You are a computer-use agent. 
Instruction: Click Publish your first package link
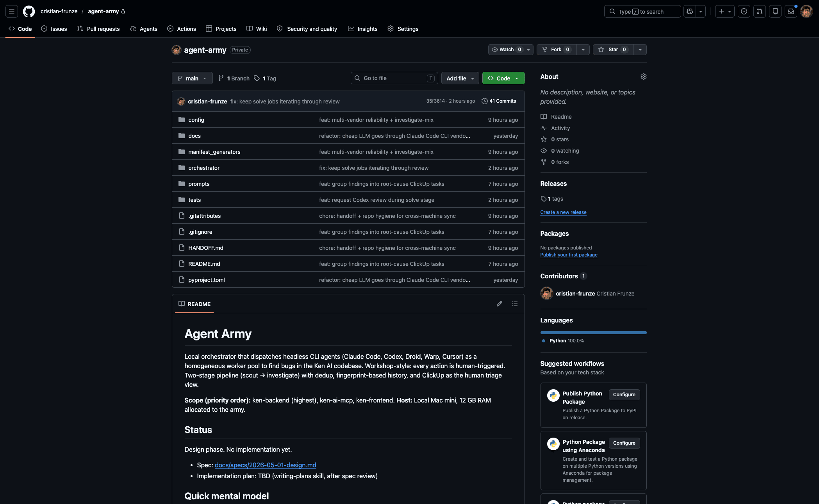[569, 255]
